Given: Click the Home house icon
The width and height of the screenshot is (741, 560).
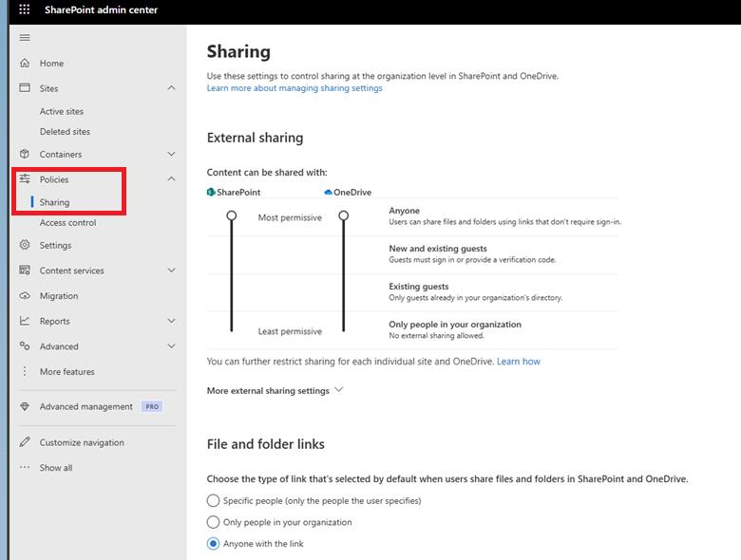Looking at the screenshot, I should 25,64.
